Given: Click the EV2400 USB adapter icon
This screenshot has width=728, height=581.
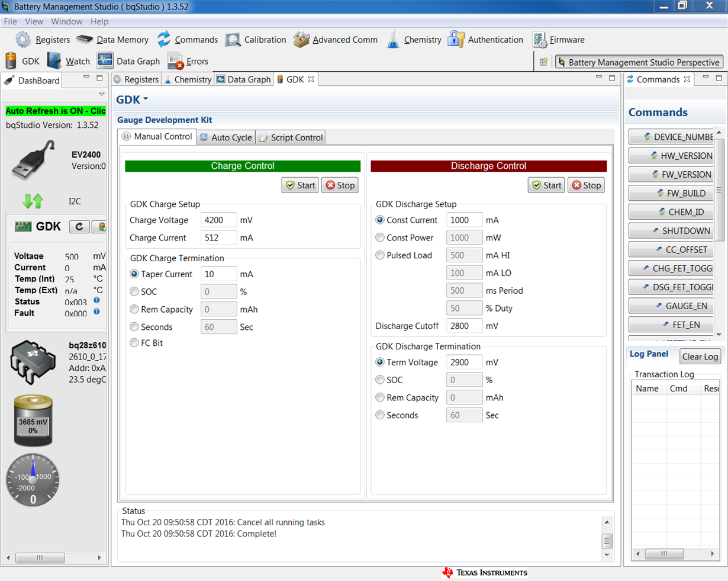Looking at the screenshot, I should pos(33,161).
